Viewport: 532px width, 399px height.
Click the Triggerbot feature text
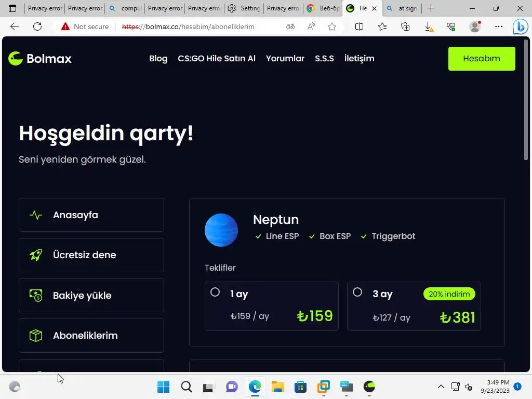(x=393, y=236)
